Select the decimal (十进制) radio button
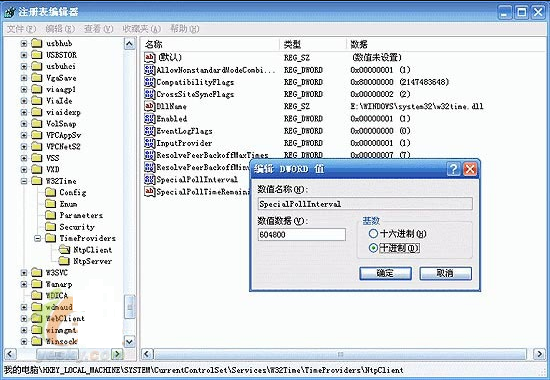The image size is (550, 380). coord(373,248)
